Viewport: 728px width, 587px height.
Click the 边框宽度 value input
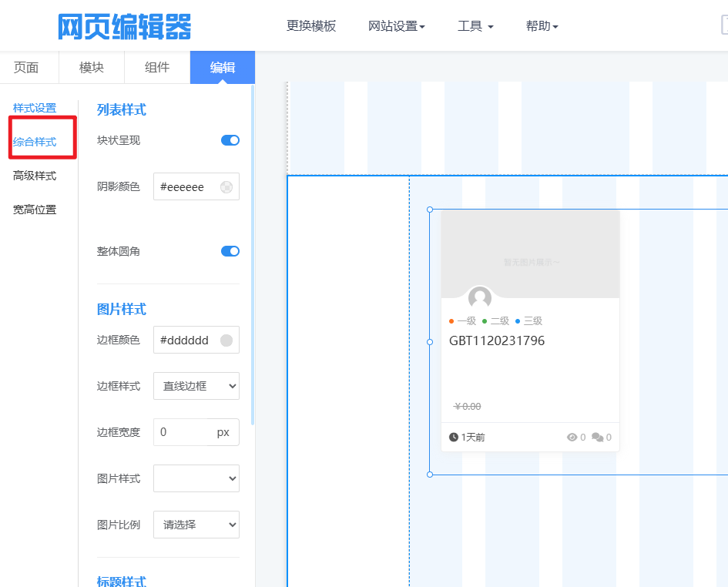[x=180, y=432]
